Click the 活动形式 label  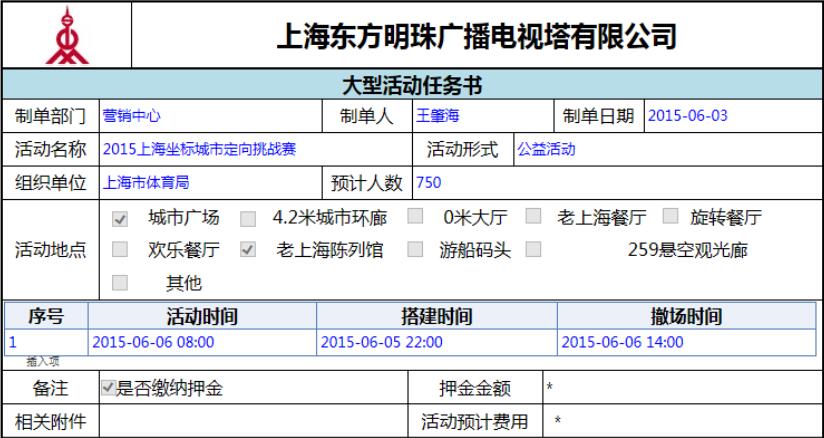[x=462, y=150]
